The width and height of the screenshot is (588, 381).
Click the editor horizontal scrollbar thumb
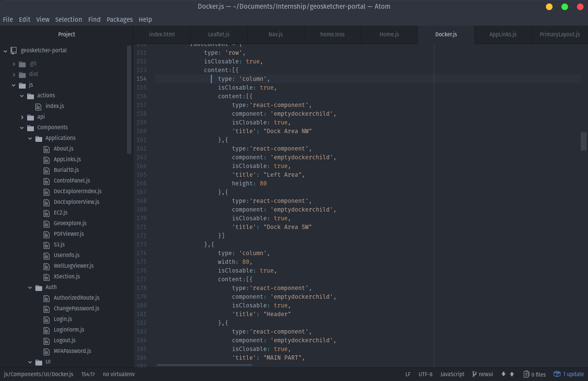coord(204,365)
